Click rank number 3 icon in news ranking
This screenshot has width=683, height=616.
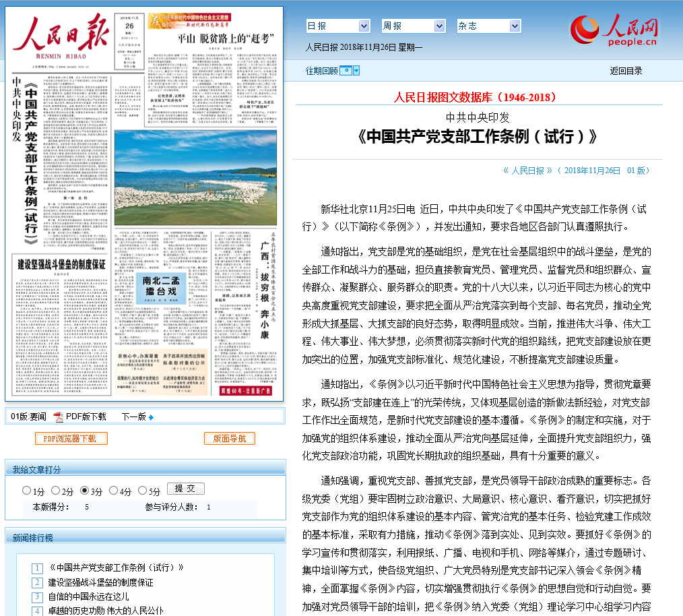[x=38, y=597]
